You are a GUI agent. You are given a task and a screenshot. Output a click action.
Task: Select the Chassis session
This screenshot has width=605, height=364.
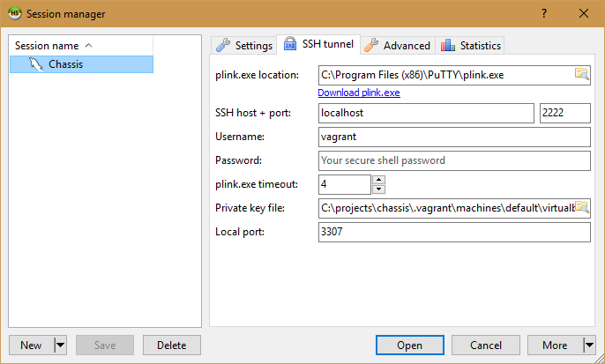coord(81,64)
